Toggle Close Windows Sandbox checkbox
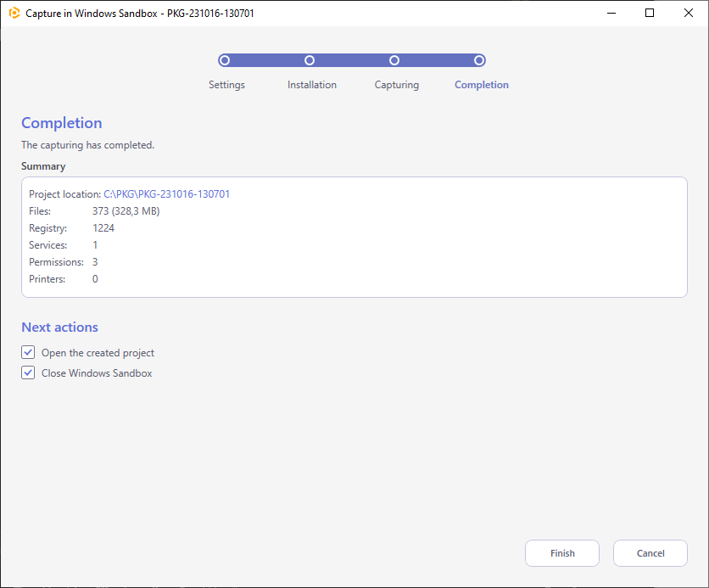Viewport: 709px width, 588px height. (x=28, y=372)
